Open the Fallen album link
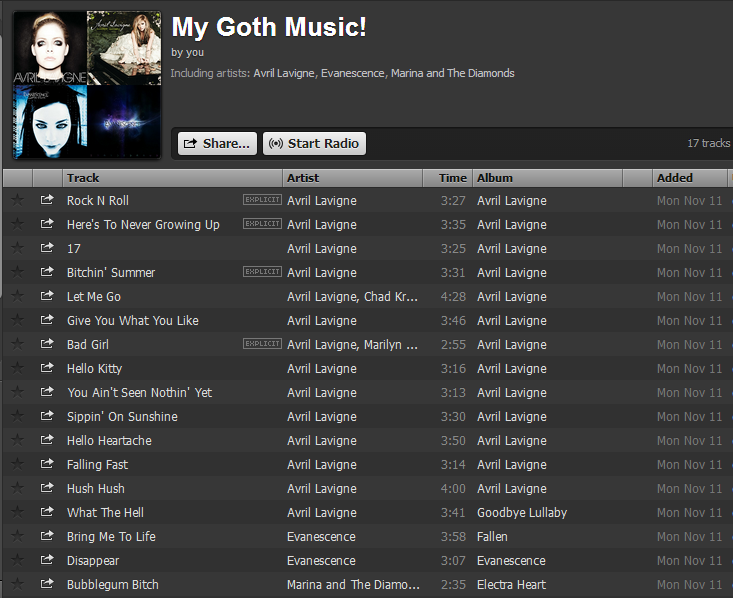 tap(492, 536)
